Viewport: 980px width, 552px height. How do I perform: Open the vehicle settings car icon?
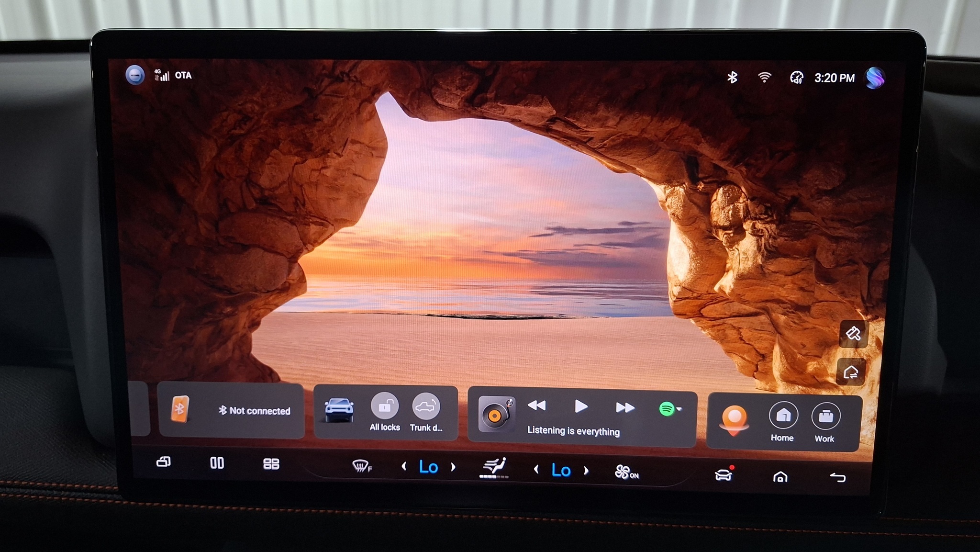tap(723, 474)
